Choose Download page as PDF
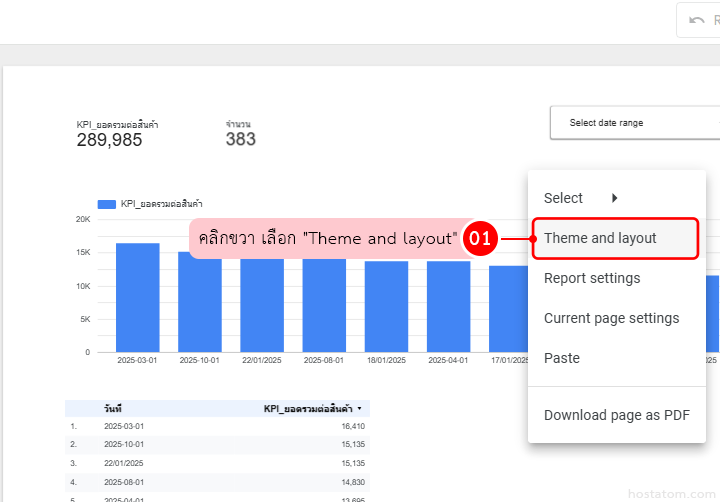This screenshot has width=720, height=503. [616, 415]
